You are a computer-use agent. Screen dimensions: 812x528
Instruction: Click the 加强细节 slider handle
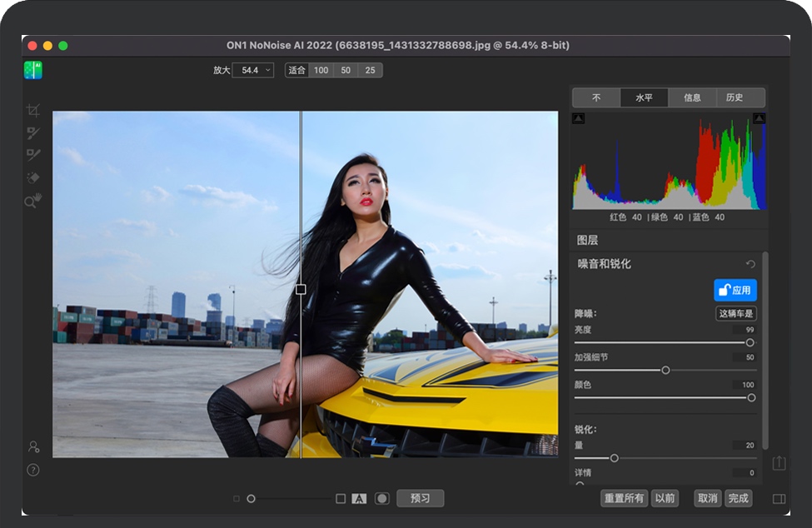665,370
